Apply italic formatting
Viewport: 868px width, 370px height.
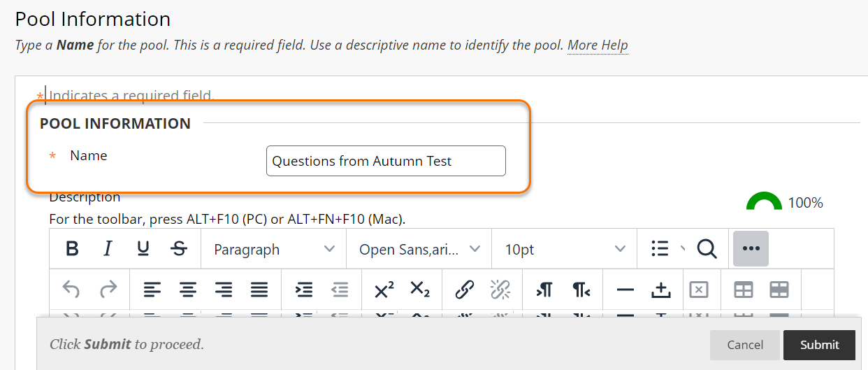click(x=108, y=249)
